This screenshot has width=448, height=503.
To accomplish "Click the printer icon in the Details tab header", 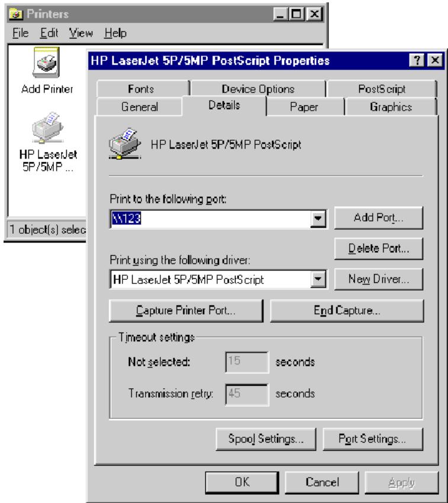I will (x=124, y=144).
